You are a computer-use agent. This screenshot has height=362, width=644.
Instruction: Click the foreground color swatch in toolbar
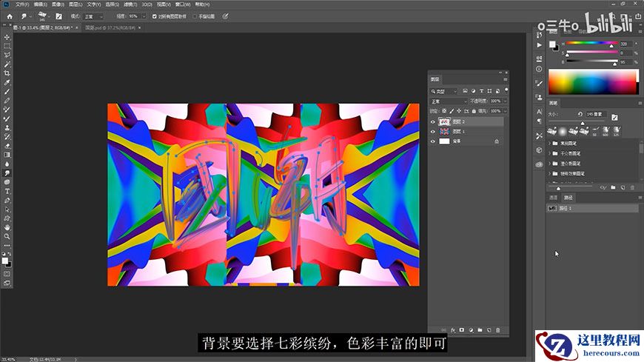click(x=4, y=261)
